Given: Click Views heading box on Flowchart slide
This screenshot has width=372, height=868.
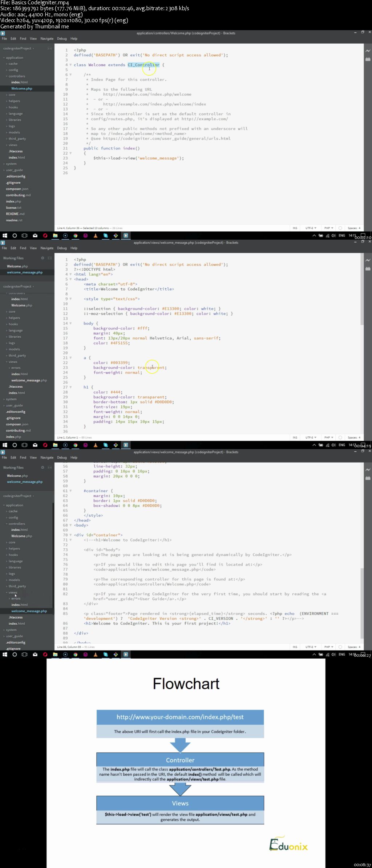Looking at the screenshot, I should tap(180, 803).
